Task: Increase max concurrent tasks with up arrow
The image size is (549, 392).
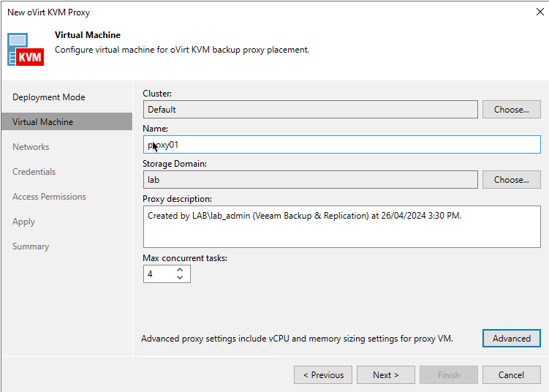Action: click(181, 270)
